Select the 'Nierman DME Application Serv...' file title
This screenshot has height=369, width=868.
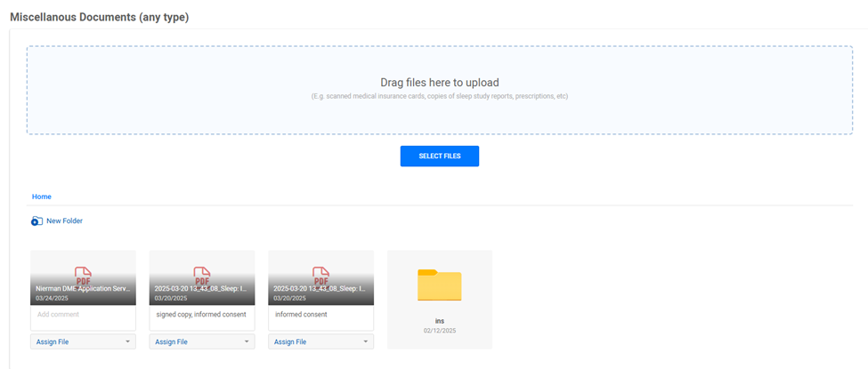[83, 289]
